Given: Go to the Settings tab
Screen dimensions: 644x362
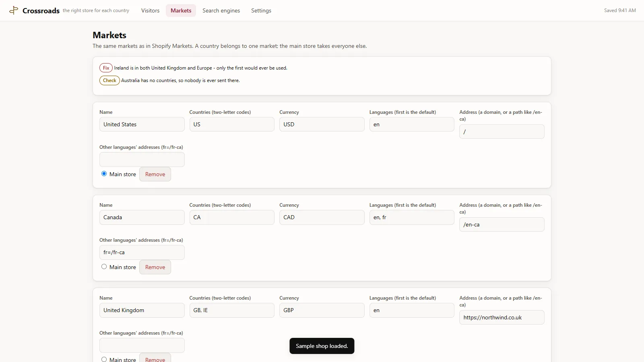Looking at the screenshot, I should (261, 10).
